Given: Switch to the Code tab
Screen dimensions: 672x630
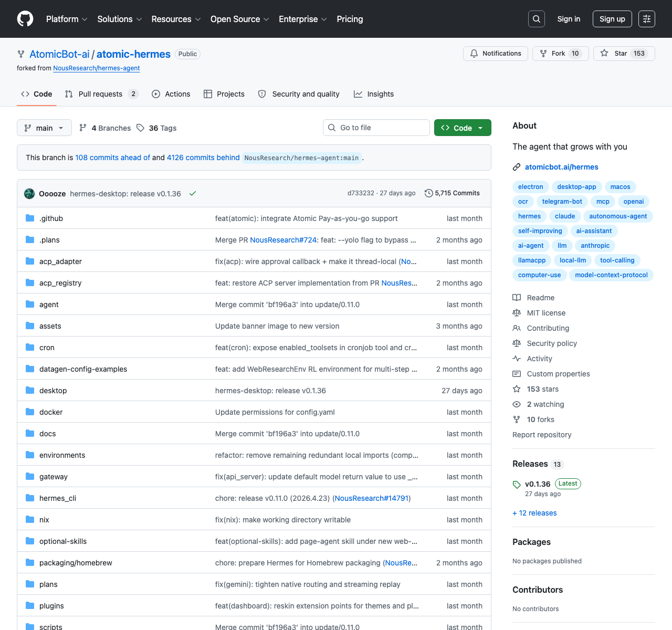Looking at the screenshot, I should [37, 94].
